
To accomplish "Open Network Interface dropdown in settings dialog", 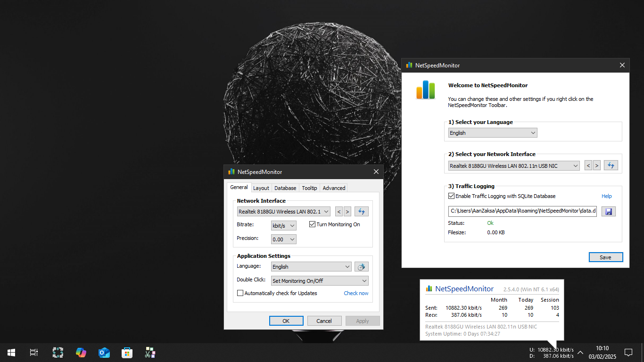I will (283, 212).
